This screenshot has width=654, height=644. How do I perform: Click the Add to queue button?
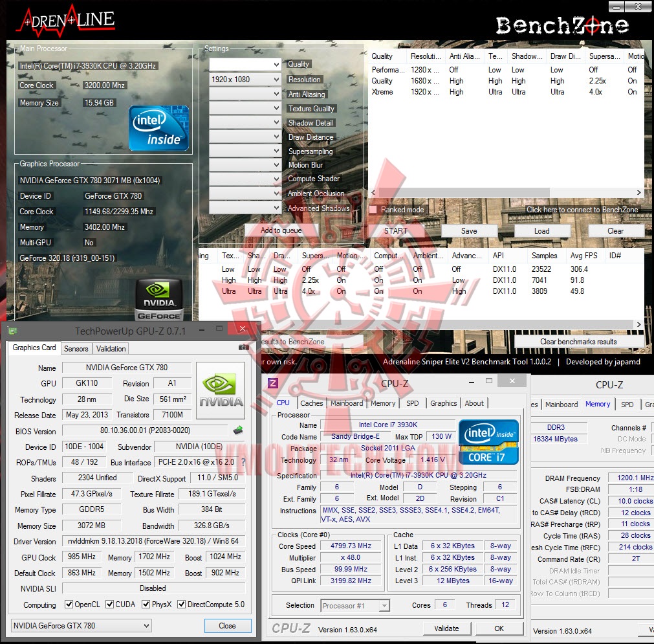pyautogui.click(x=281, y=230)
